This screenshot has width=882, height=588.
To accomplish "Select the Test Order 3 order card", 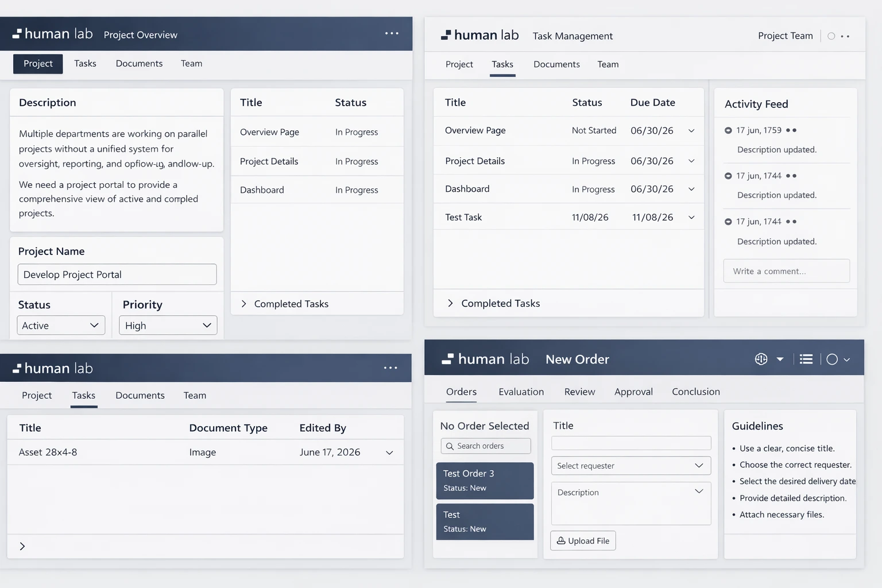I will (x=485, y=481).
